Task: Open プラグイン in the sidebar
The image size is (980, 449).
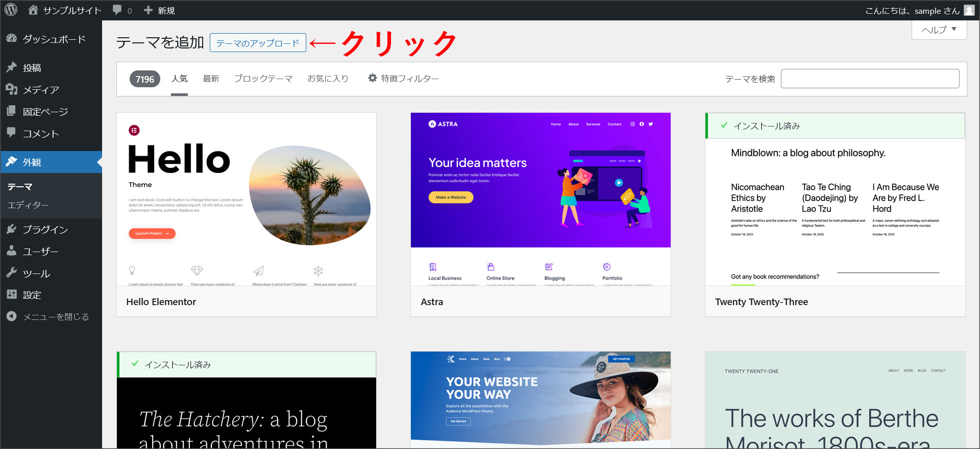Action: click(45, 230)
